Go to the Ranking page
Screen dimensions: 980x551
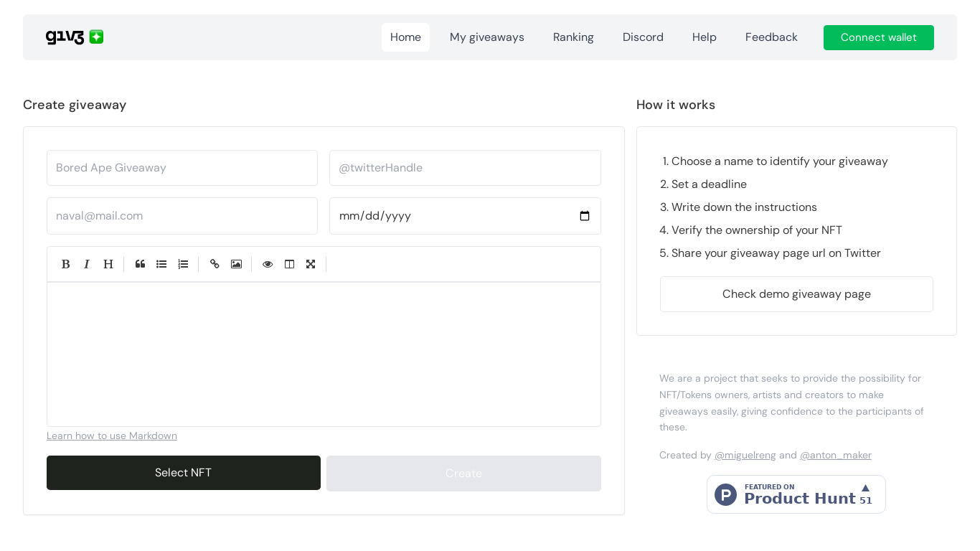tap(573, 37)
